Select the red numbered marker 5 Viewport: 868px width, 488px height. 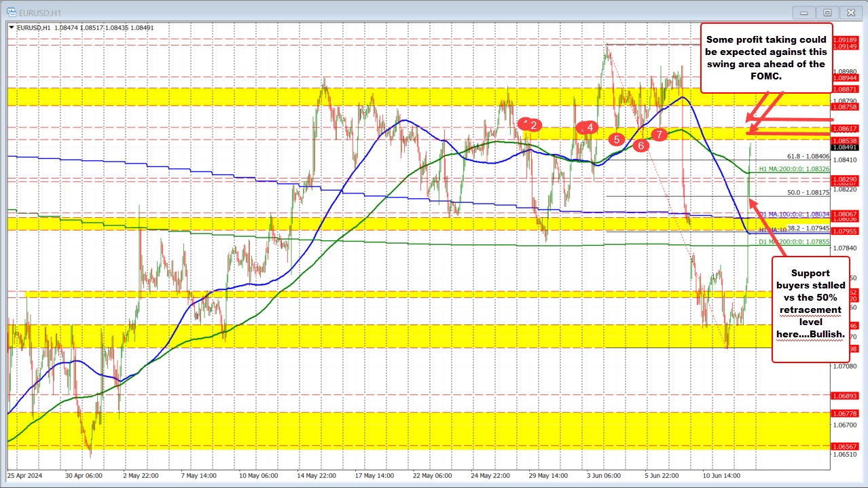click(617, 138)
